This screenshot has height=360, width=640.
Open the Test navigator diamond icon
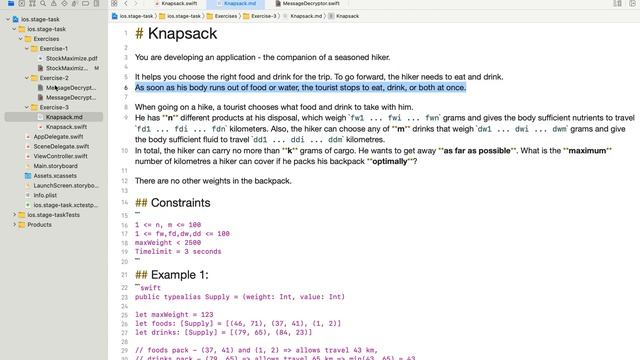(64, 3)
